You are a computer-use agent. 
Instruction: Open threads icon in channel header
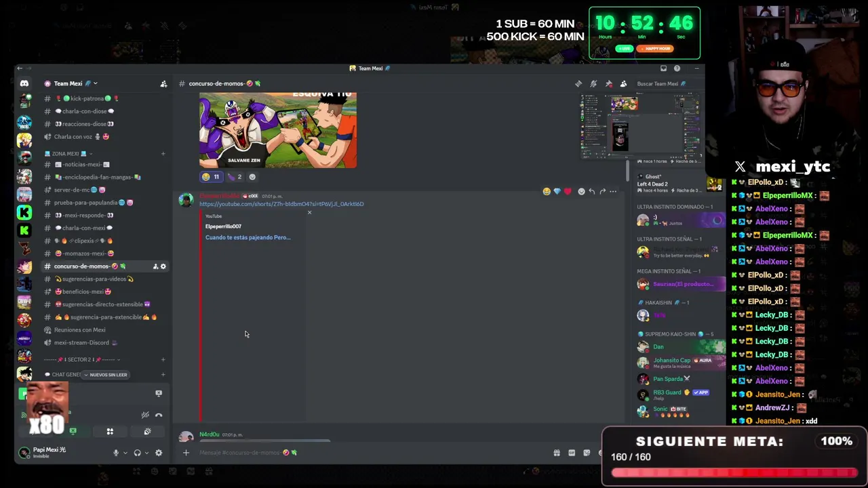(x=578, y=84)
